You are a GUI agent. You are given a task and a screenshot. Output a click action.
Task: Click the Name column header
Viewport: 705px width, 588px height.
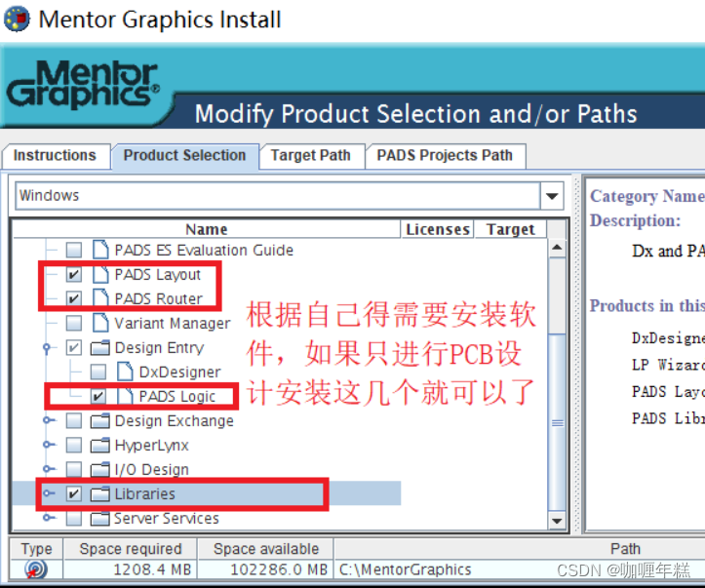207,229
